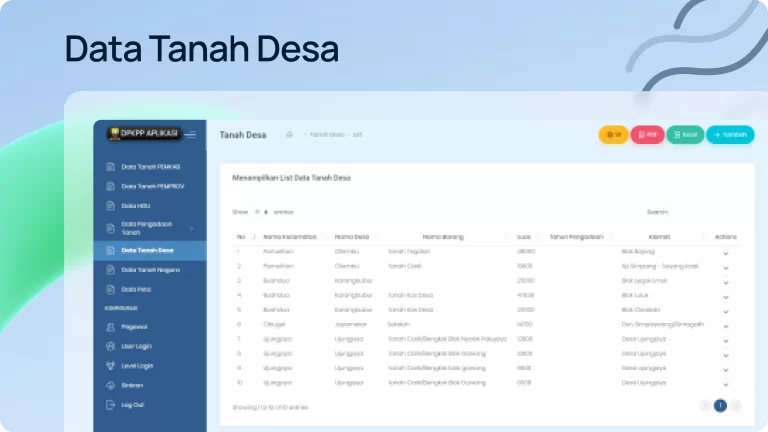The image size is (768, 432).
Task: Click the Log Out icon in sidebar
Action: click(110, 405)
